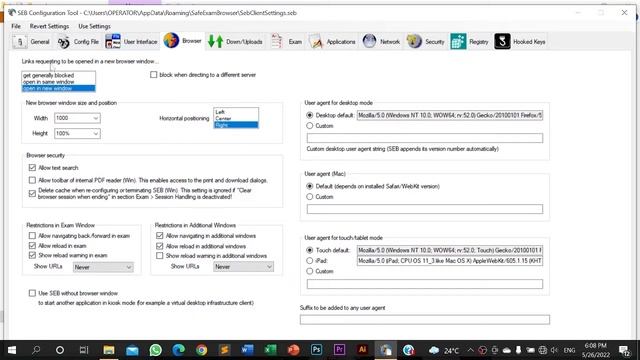This screenshot has height=360, width=640.
Task: Click the user agent suffix field
Action: point(425,319)
